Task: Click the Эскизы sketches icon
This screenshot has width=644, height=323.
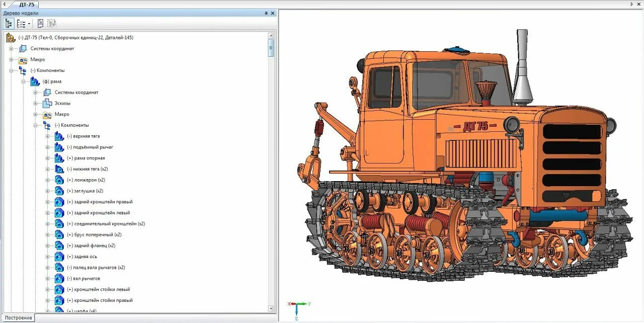Action: pos(47,103)
